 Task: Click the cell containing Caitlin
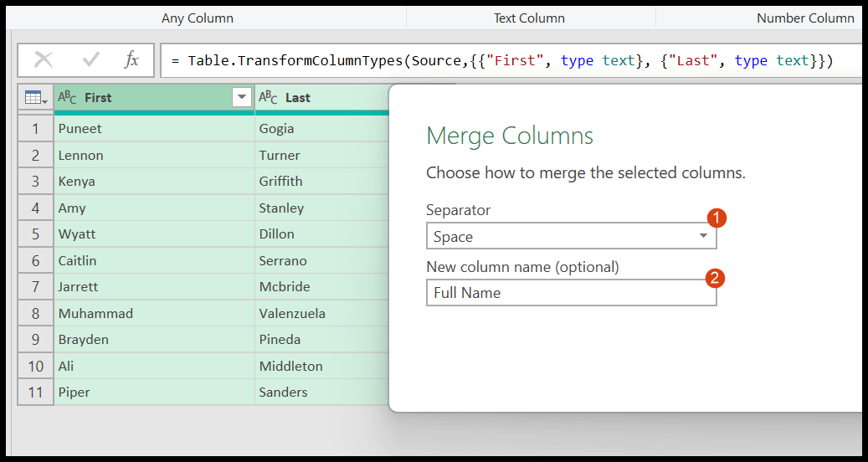click(154, 260)
